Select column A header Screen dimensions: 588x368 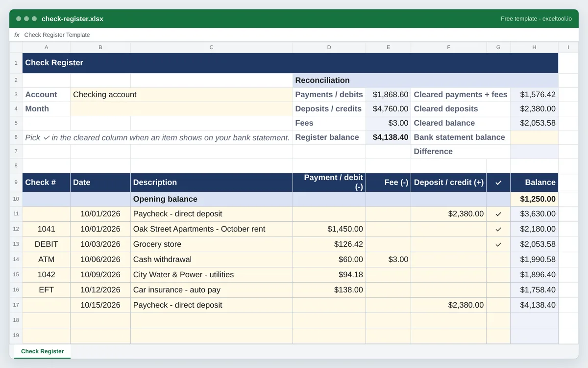46,48
